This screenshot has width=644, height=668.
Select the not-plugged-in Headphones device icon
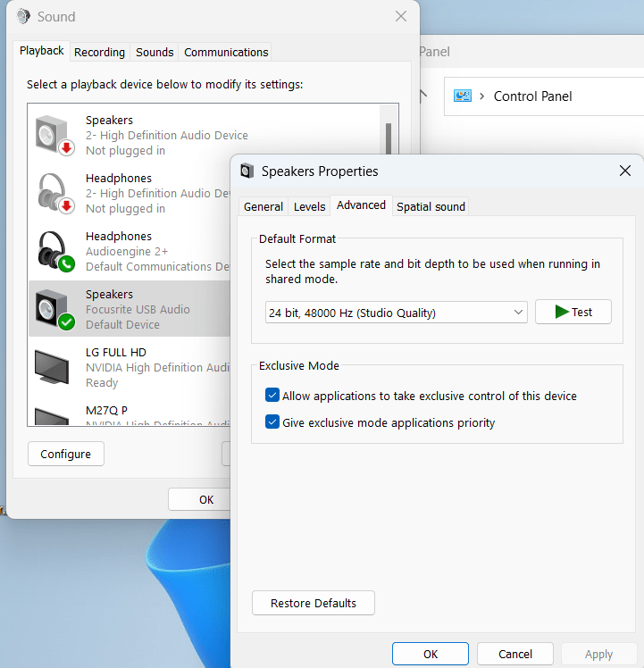(x=55, y=194)
